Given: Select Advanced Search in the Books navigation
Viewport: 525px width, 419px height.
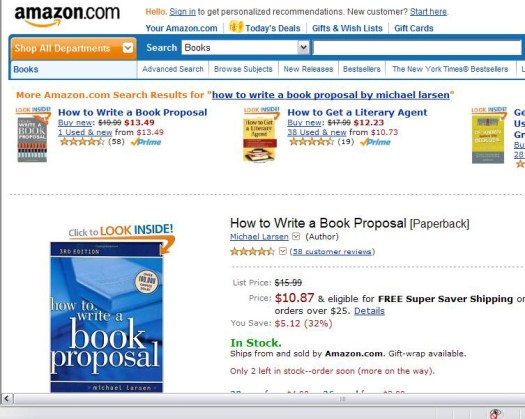Looking at the screenshot, I should (173, 69).
